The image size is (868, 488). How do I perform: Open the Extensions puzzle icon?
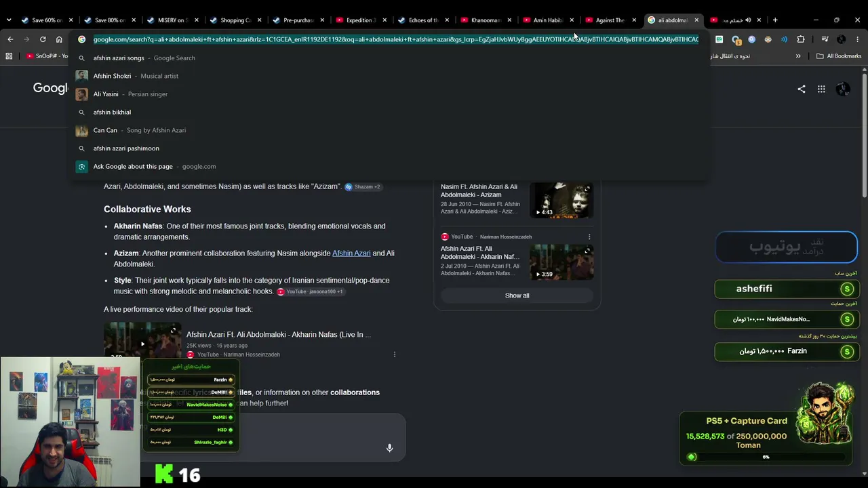(x=801, y=39)
